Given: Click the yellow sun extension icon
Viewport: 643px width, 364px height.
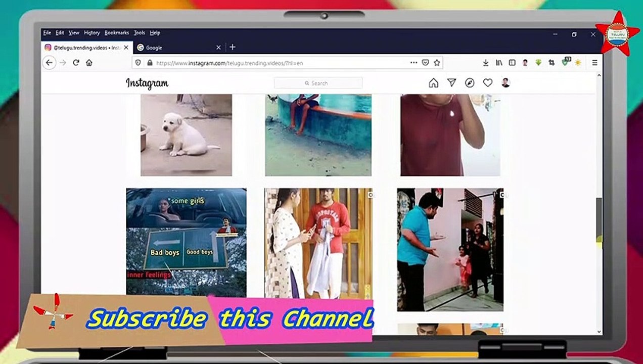Looking at the screenshot, I should click(578, 63).
